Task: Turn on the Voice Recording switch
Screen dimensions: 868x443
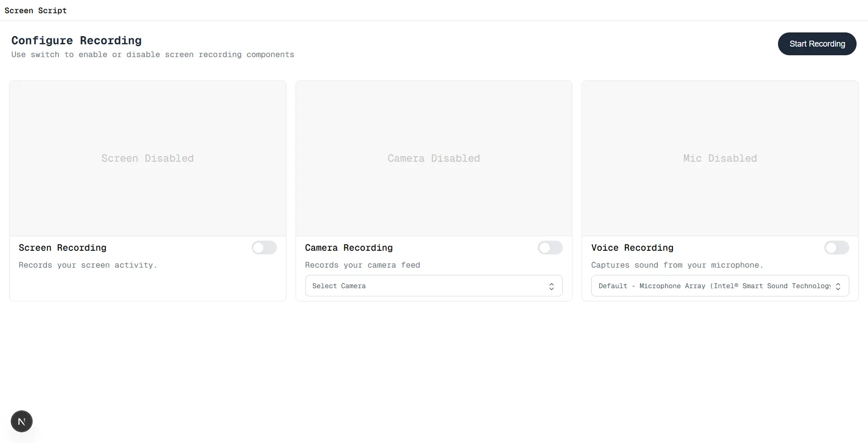Action: tap(836, 248)
